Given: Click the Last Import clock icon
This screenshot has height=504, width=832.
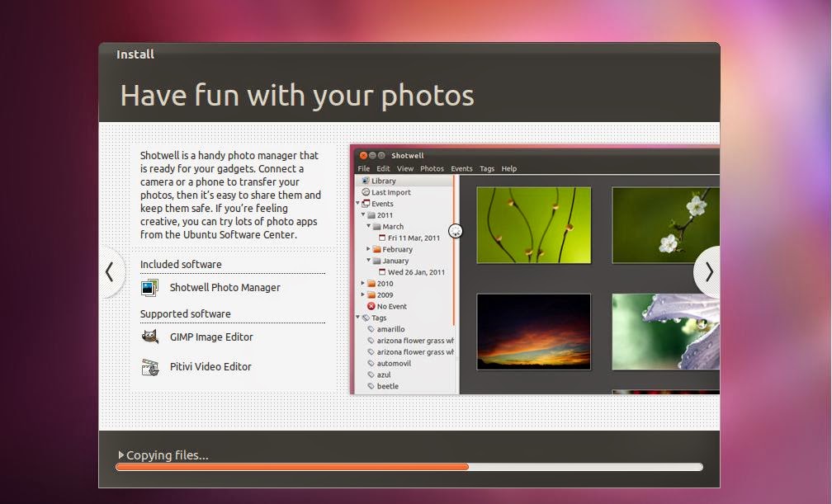Looking at the screenshot, I should coord(366,192).
